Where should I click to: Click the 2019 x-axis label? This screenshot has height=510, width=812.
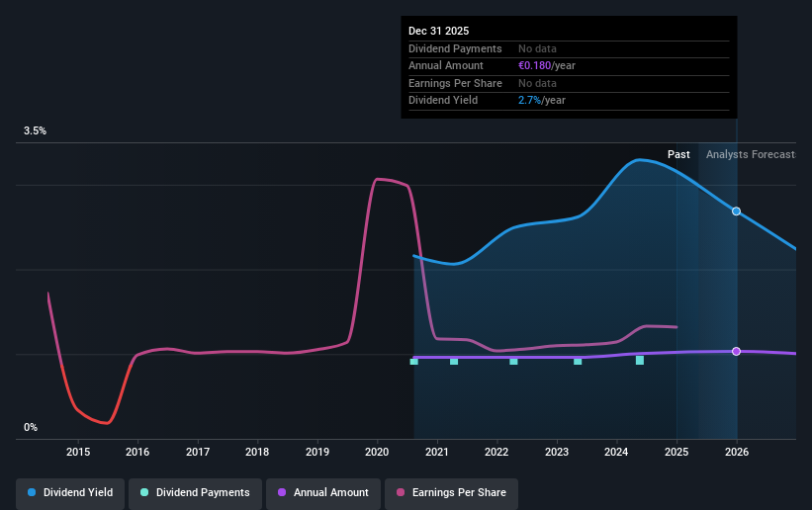coord(317,452)
